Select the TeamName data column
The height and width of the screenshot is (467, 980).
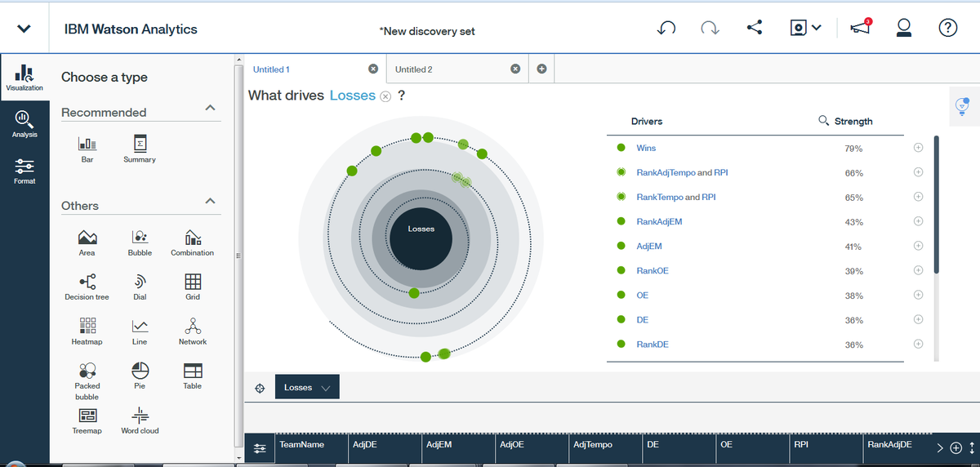[x=310, y=448]
